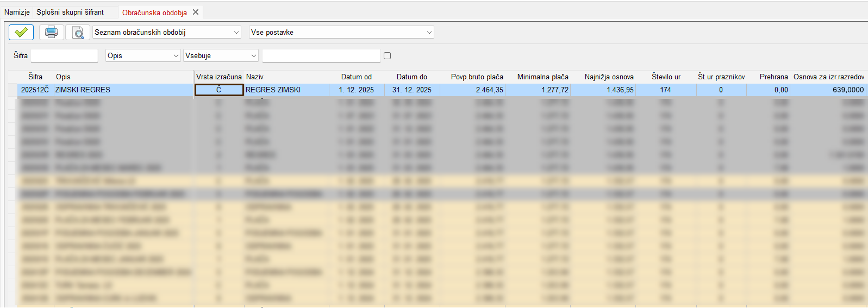The width and height of the screenshot is (868, 308).
Task: Expand the Vse postavke dropdown
Action: click(x=341, y=33)
